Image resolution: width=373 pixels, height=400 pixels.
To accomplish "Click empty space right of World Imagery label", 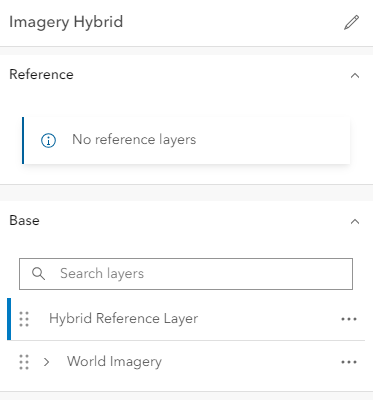I will (x=250, y=362).
